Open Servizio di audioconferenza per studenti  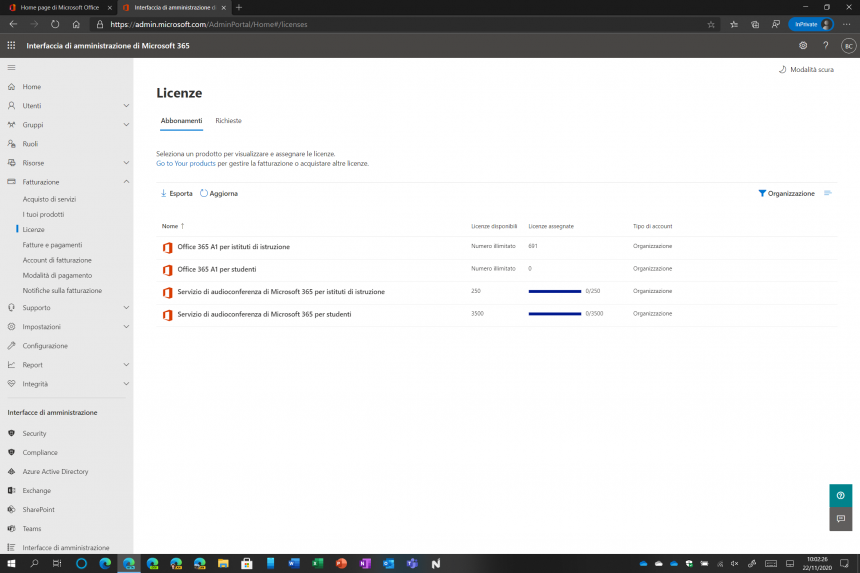pos(264,314)
